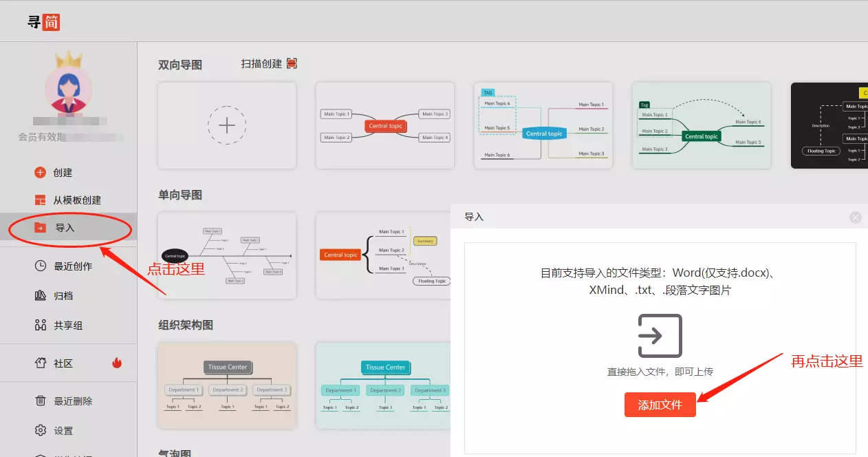Choose the orange Central topic bidirectional template
This screenshot has height=457, width=868.
[385, 125]
